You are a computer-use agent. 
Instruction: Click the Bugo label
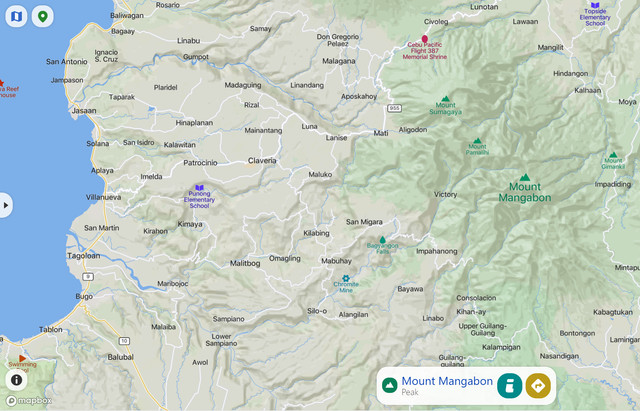tap(84, 297)
